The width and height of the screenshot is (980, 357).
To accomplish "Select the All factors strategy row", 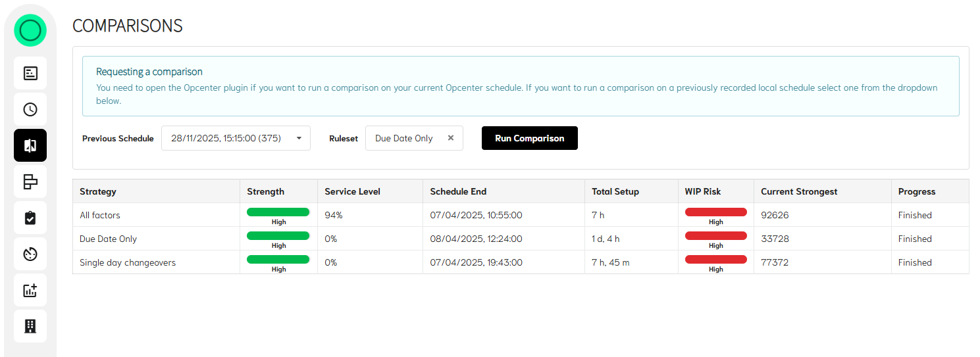I will click(521, 215).
